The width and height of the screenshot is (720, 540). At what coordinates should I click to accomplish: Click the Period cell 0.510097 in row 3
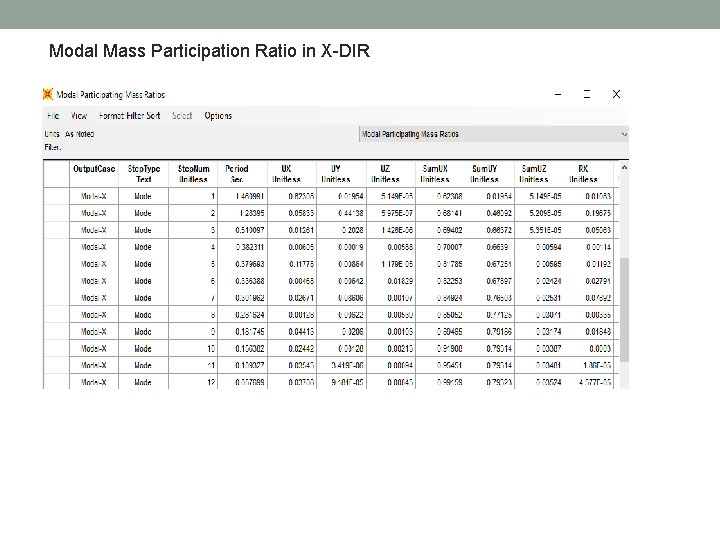pyautogui.click(x=242, y=230)
